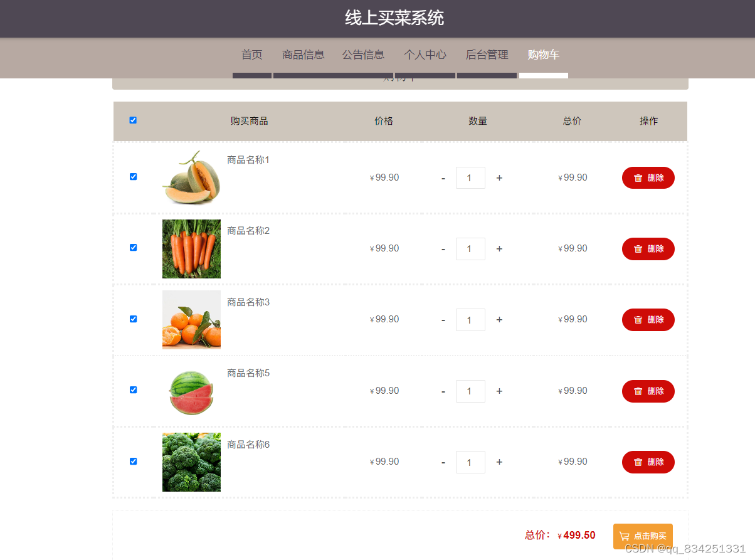Click the product name 商品名称3
Image resolution: width=755 pixels, height=560 pixels.
tap(248, 302)
